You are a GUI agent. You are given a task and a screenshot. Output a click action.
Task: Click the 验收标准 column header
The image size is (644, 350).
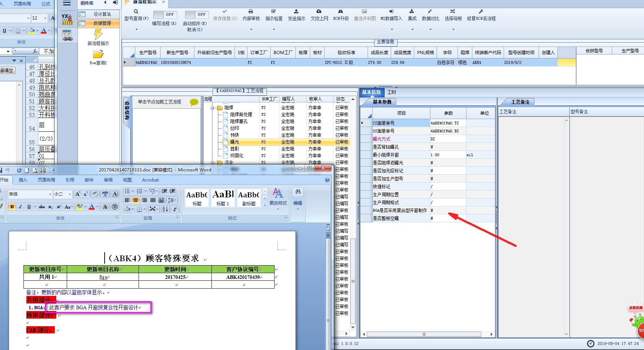click(346, 53)
